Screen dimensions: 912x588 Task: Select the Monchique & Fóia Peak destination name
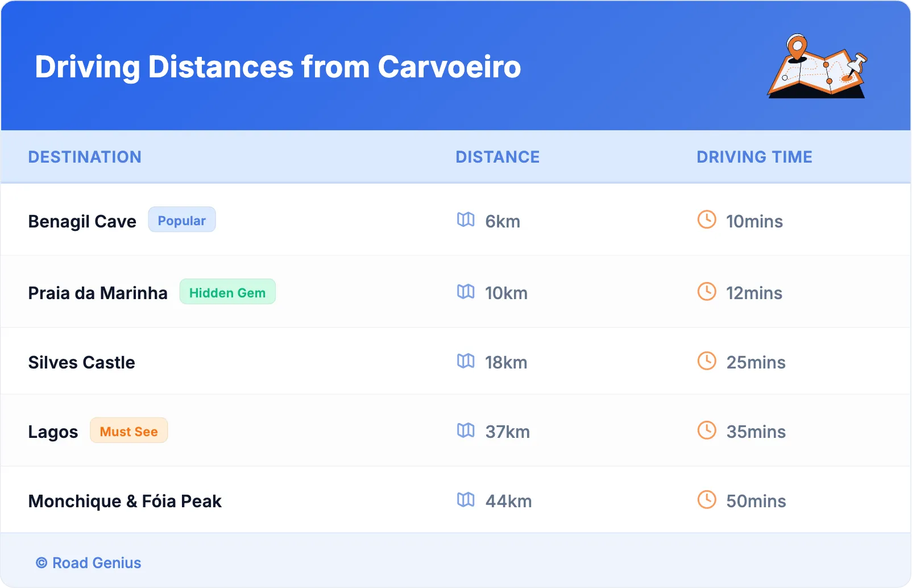pos(125,502)
